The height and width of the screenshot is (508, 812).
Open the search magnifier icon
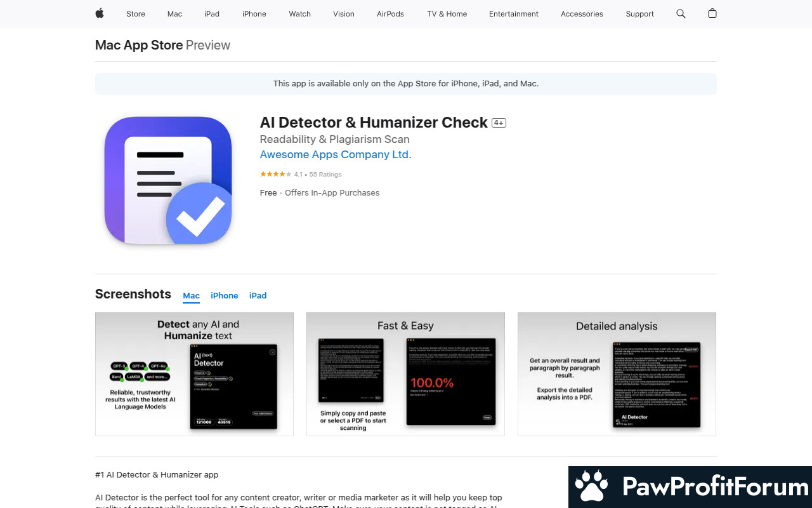coord(681,13)
